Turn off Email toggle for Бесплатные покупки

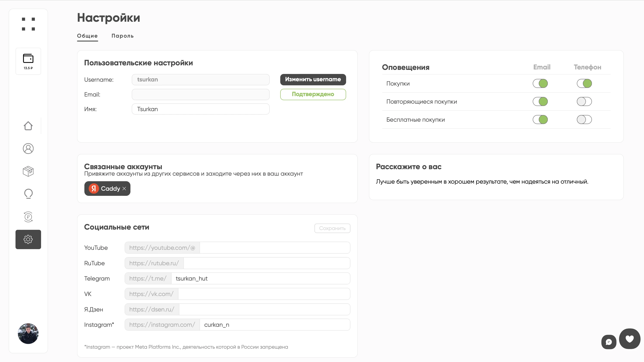pos(540,120)
